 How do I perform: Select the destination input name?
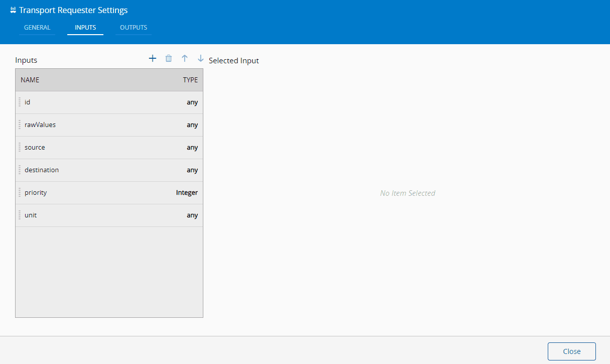[42, 170]
